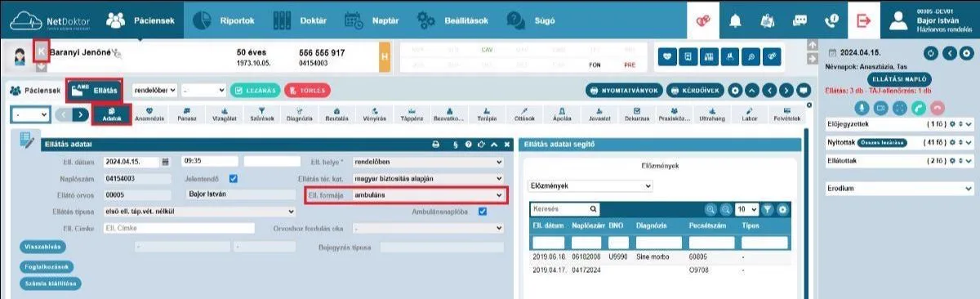
Task: Open the Előzmények selection dropdown
Action: click(x=591, y=186)
